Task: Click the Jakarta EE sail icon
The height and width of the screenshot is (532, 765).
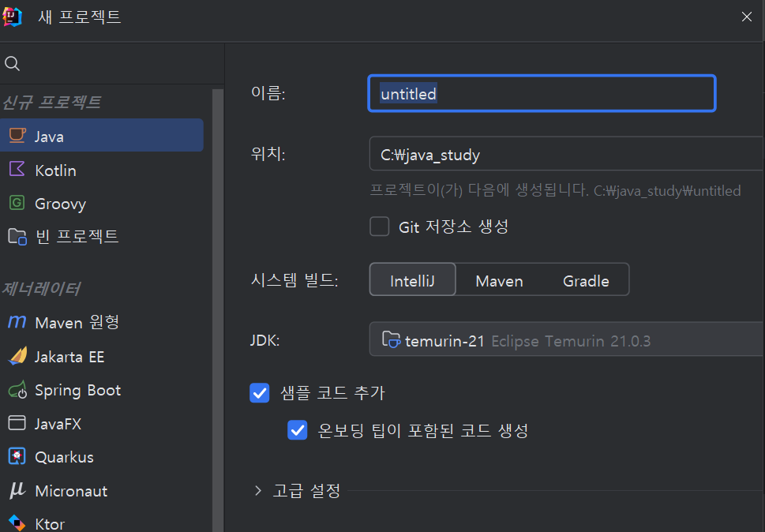Action: point(18,356)
